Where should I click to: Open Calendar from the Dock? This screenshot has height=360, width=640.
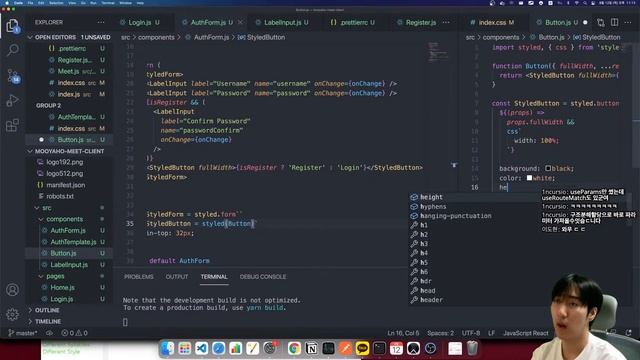click(396, 348)
